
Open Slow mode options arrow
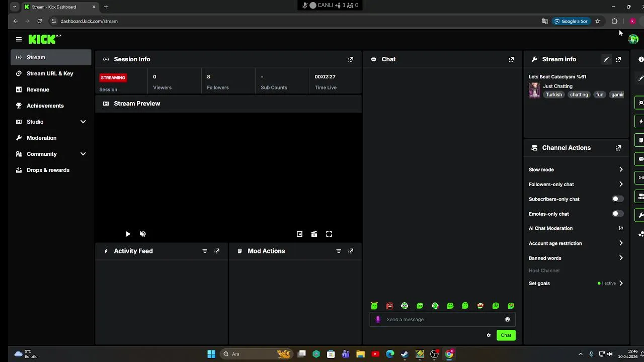coord(621,169)
